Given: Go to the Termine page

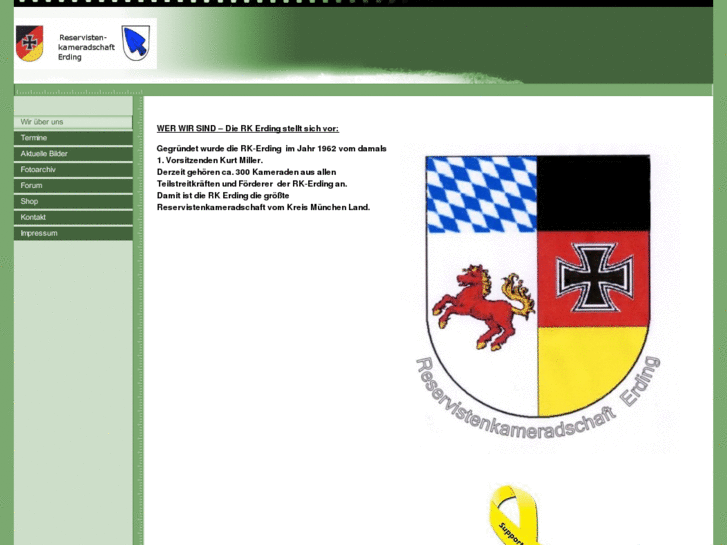Looking at the screenshot, I should pyautogui.click(x=73, y=138).
